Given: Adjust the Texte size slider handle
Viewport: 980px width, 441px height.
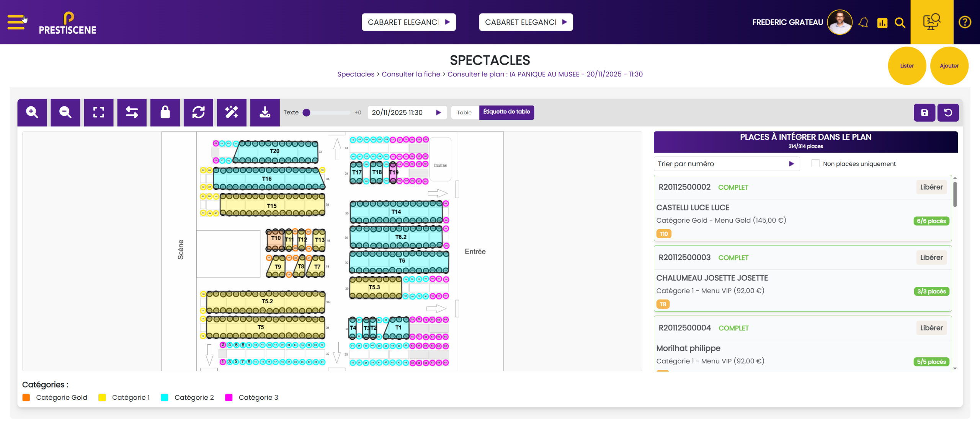Looking at the screenshot, I should pos(306,112).
